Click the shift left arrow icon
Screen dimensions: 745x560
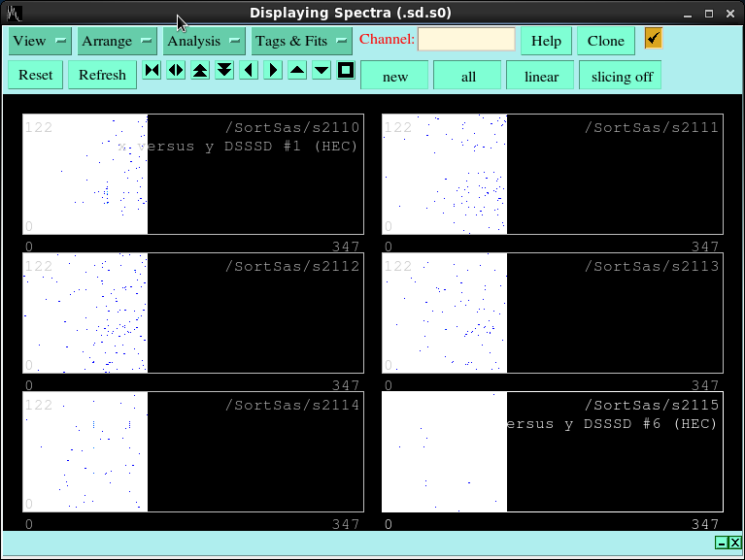coord(249,70)
